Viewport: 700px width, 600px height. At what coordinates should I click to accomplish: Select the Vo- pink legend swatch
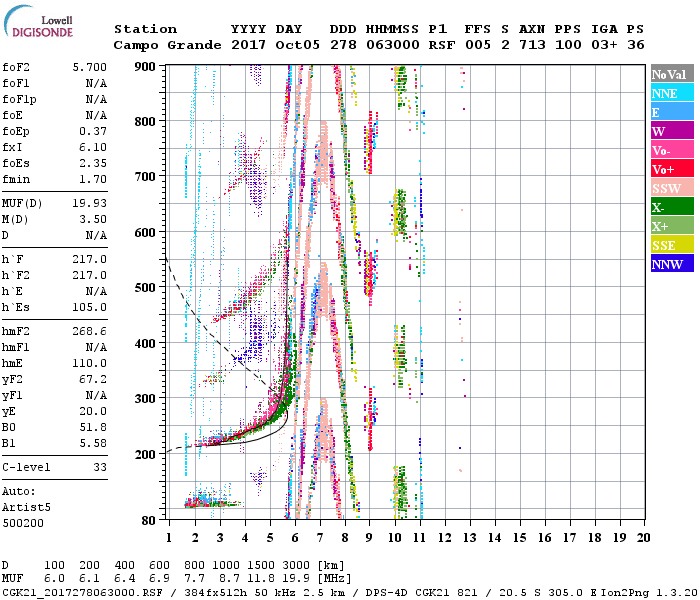tap(672, 150)
